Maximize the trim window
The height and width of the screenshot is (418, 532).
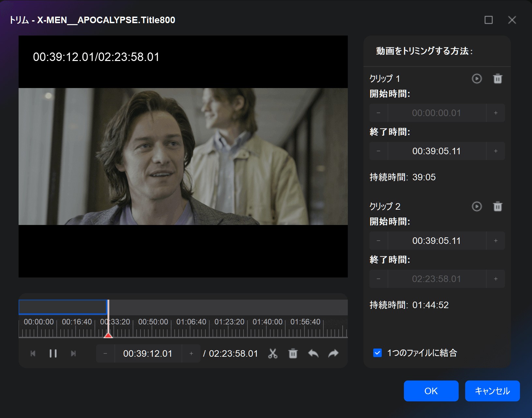pos(488,20)
